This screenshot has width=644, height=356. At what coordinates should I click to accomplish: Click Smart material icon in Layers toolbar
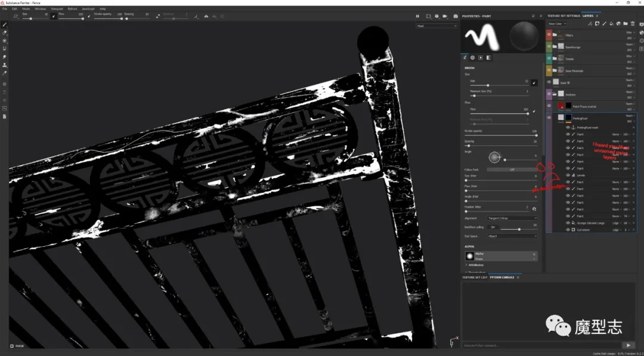[618, 24]
